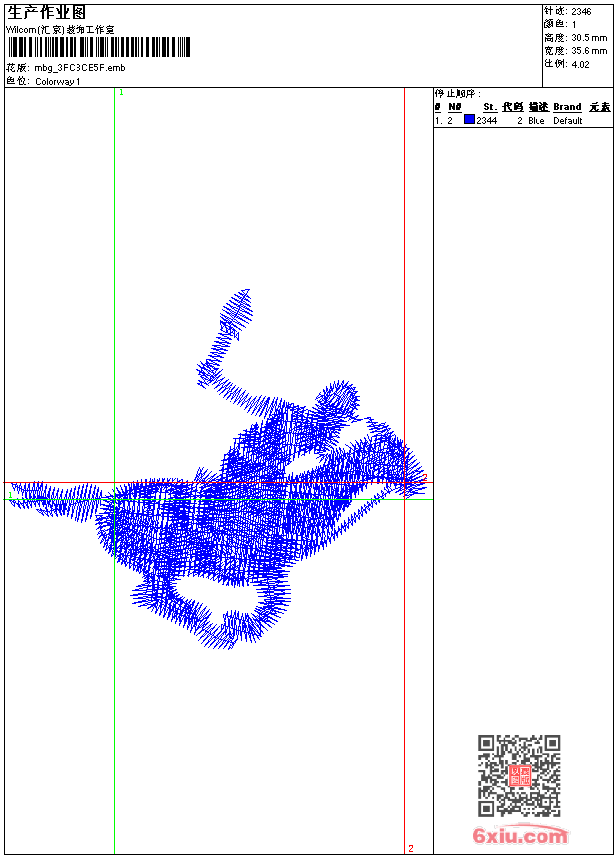This screenshot has width=616, height=855.
Task: Click the barcode under the studio name
Action: (x=98, y=47)
